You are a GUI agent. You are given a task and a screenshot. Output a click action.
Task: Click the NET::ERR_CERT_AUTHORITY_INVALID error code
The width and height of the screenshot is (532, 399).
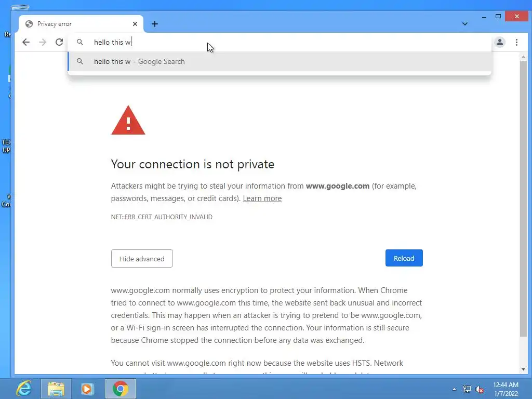[x=162, y=217]
